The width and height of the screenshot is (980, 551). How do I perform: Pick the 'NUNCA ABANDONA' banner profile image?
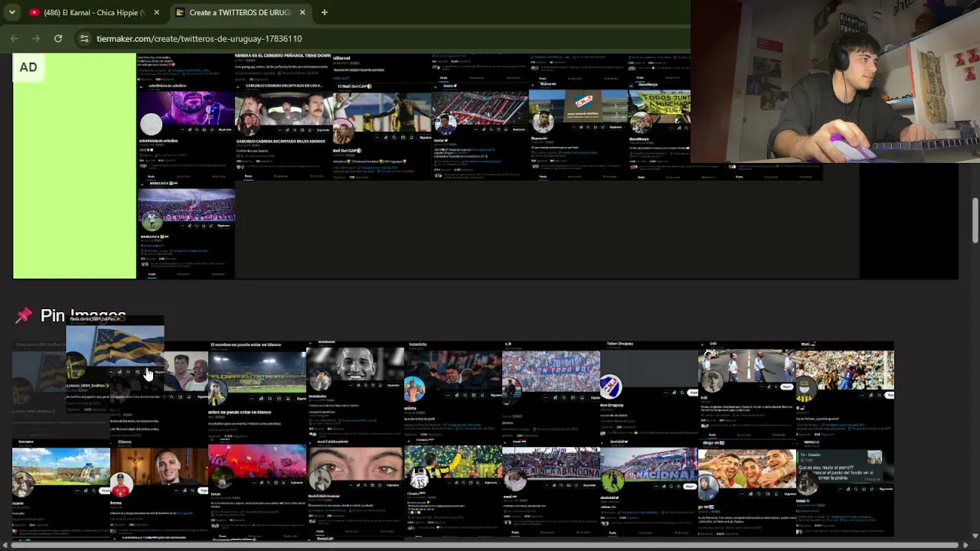[x=551, y=488]
